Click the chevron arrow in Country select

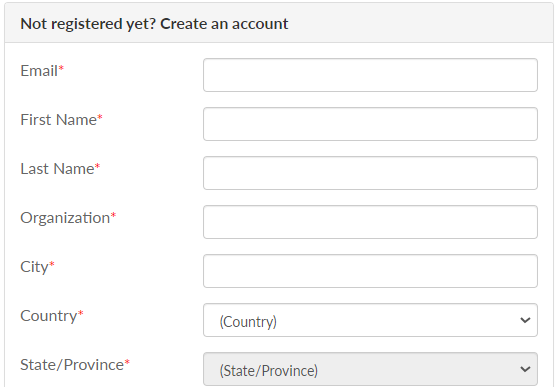[525, 320]
